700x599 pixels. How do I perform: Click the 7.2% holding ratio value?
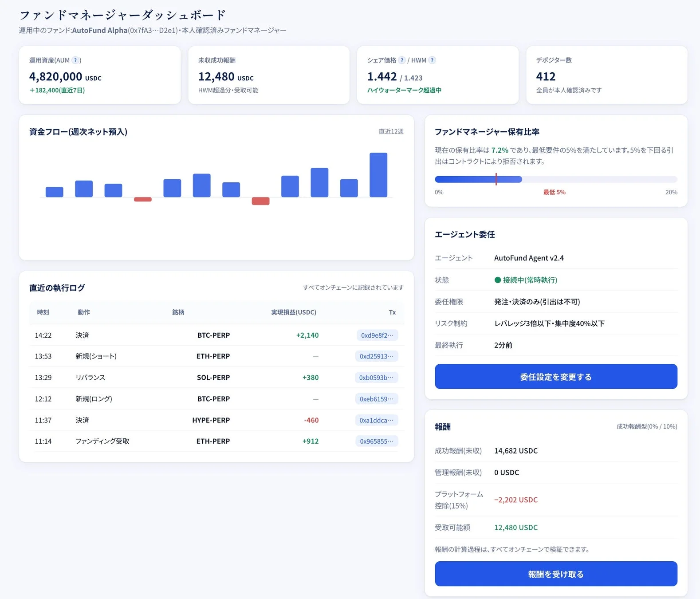(500, 150)
